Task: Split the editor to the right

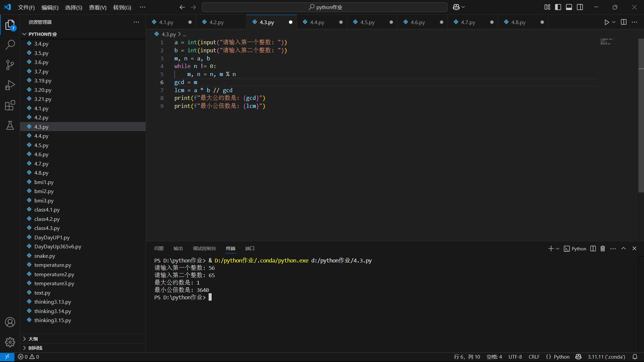Action: tap(624, 22)
